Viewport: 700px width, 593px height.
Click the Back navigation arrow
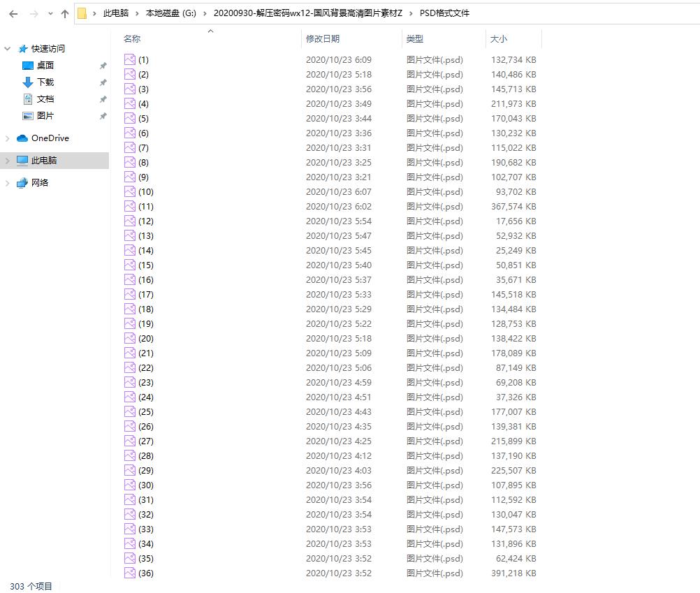[14, 13]
